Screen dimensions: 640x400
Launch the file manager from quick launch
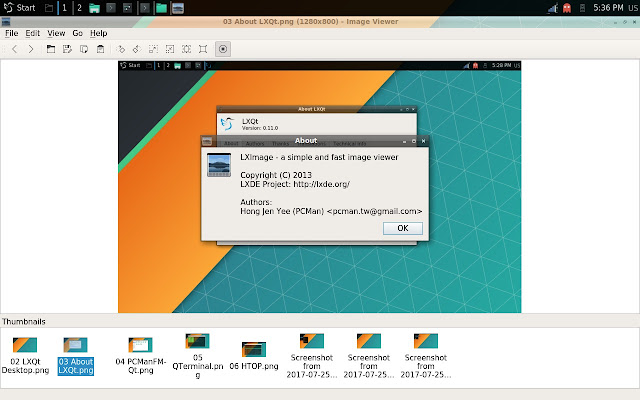point(95,8)
